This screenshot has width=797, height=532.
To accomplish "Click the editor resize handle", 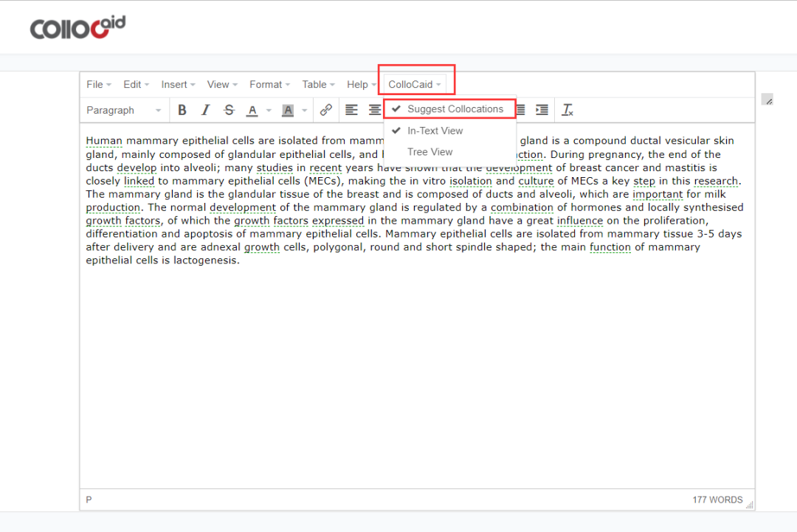I will coord(749,505).
